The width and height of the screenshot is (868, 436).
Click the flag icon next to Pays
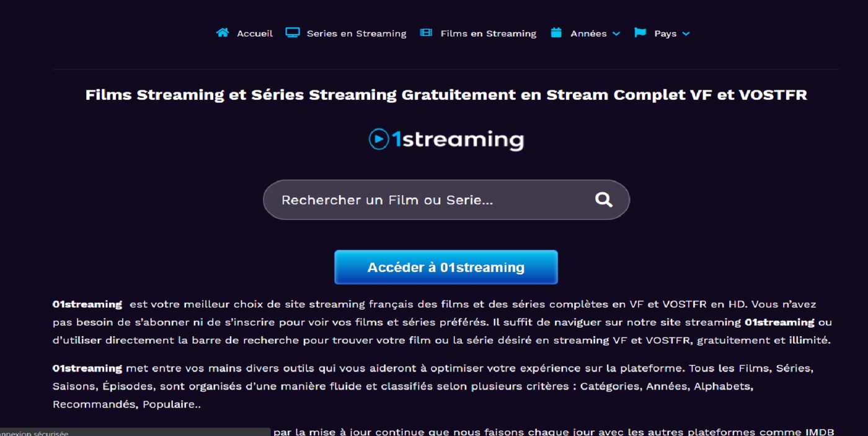[640, 33]
